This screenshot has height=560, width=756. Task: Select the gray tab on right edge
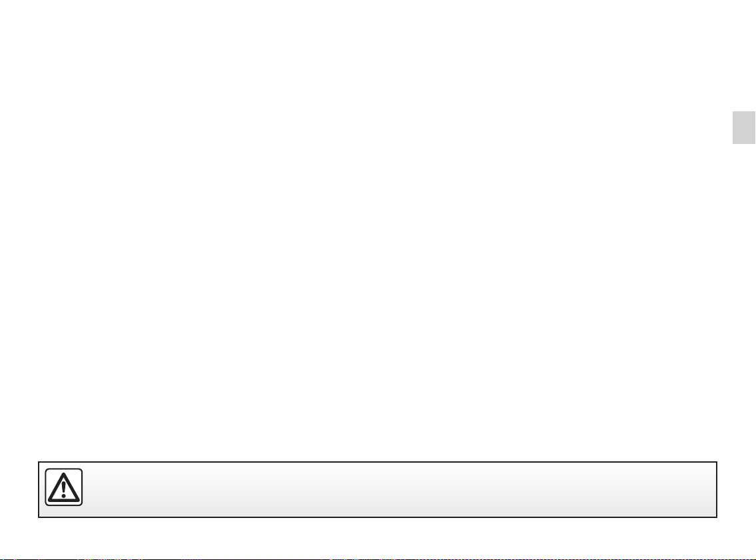click(744, 127)
